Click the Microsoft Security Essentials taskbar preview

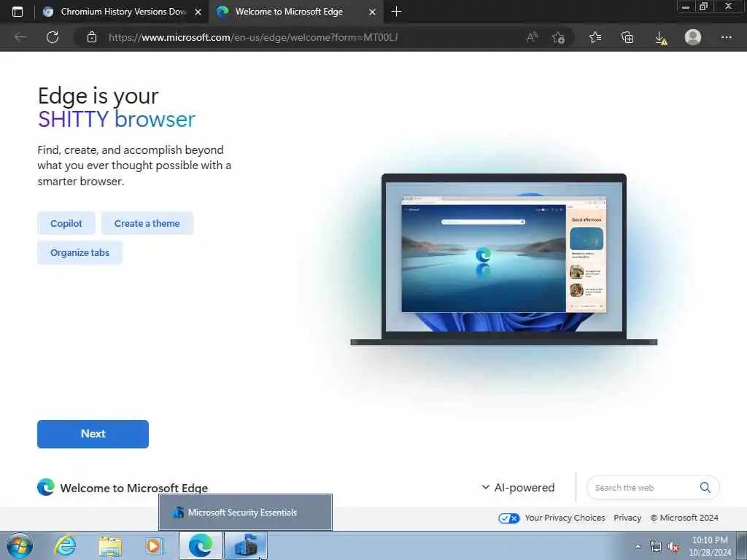point(245,513)
